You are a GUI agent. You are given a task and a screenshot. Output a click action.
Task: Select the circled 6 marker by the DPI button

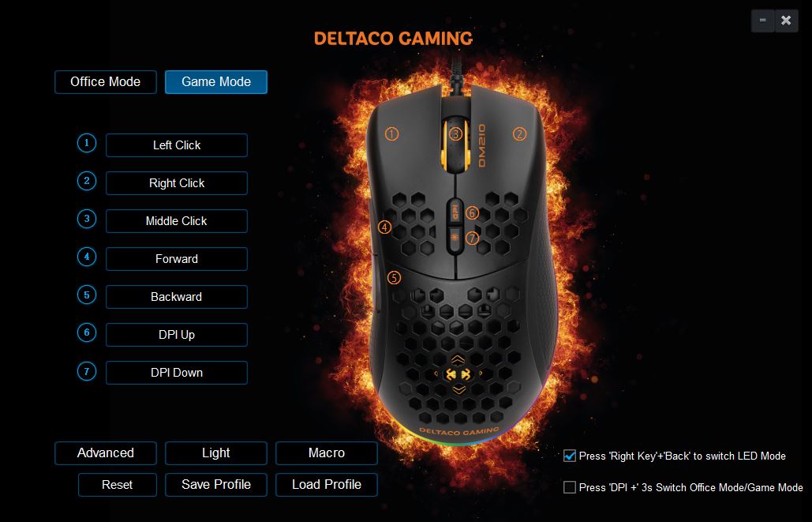click(x=472, y=213)
